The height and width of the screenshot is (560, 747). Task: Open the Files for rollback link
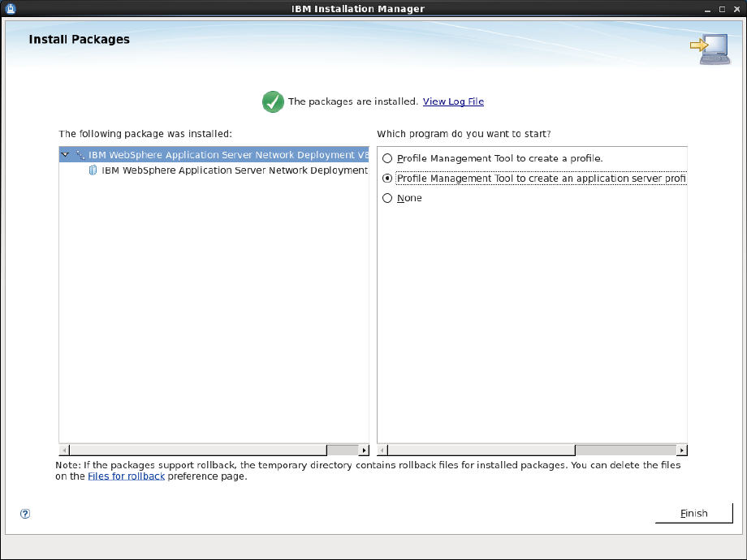[126, 476]
